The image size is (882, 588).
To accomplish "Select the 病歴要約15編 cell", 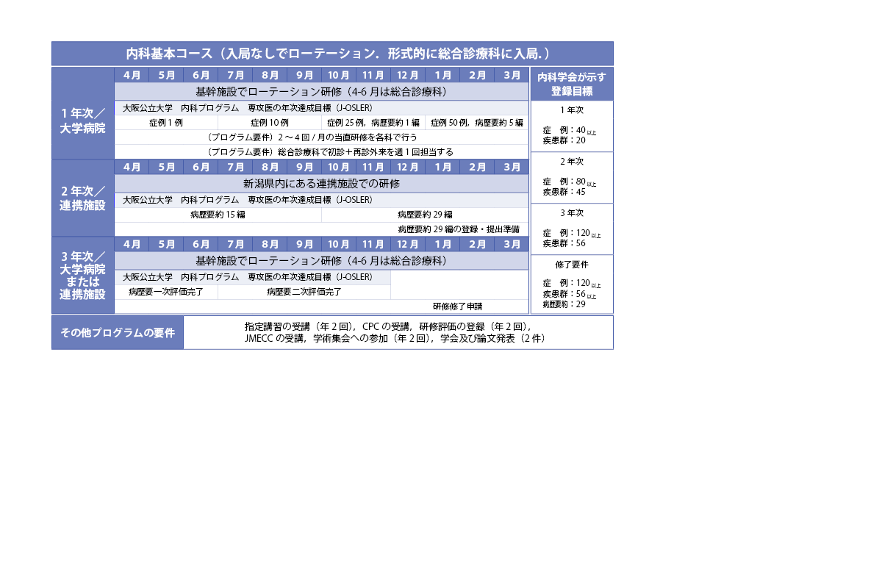I will click(x=218, y=215).
